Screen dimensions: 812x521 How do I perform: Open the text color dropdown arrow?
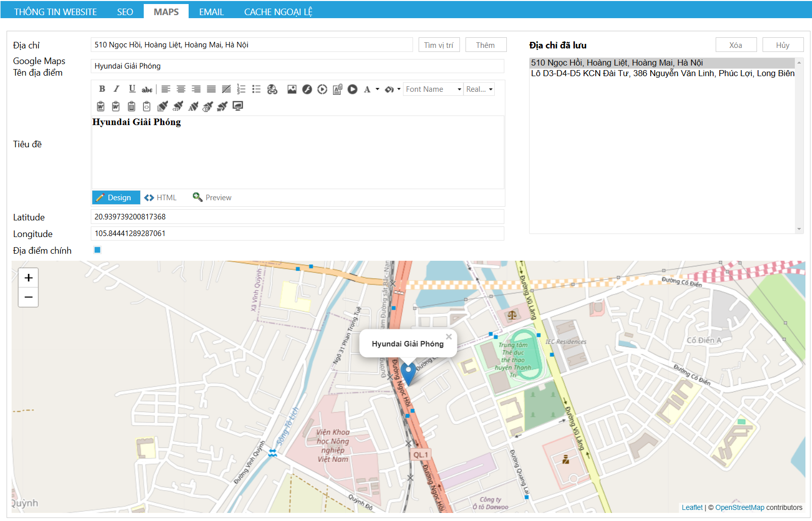(x=377, y=89)
